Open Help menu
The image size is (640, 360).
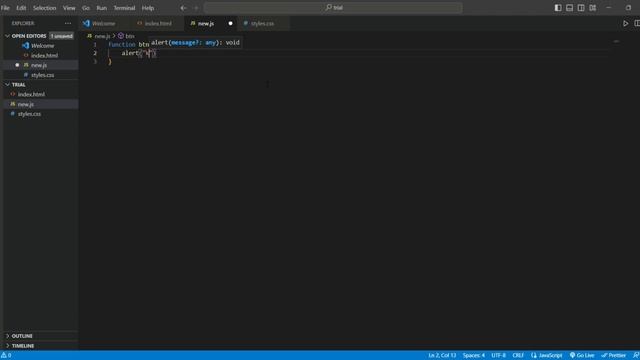[x=148, y=8]
